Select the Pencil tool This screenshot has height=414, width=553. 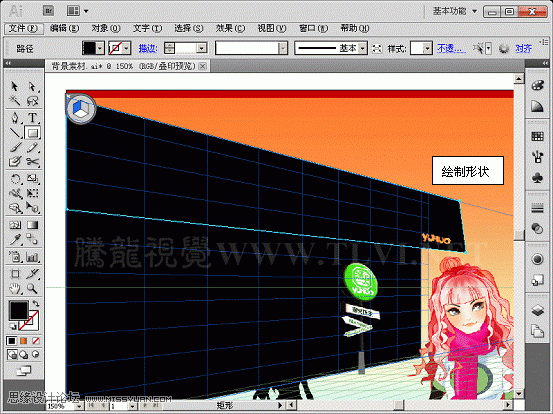pyautogui.click(x=32, y=147)
